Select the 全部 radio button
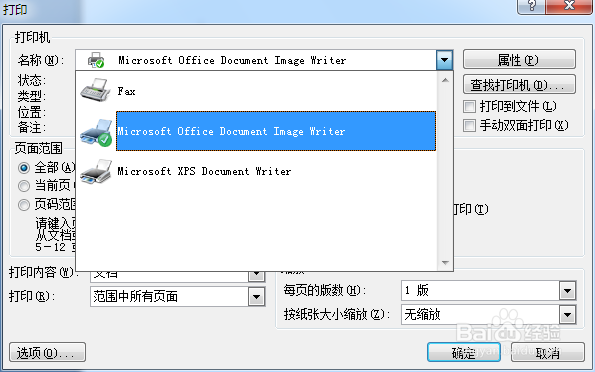The image size is (595, 372). (x=24, y=167)
